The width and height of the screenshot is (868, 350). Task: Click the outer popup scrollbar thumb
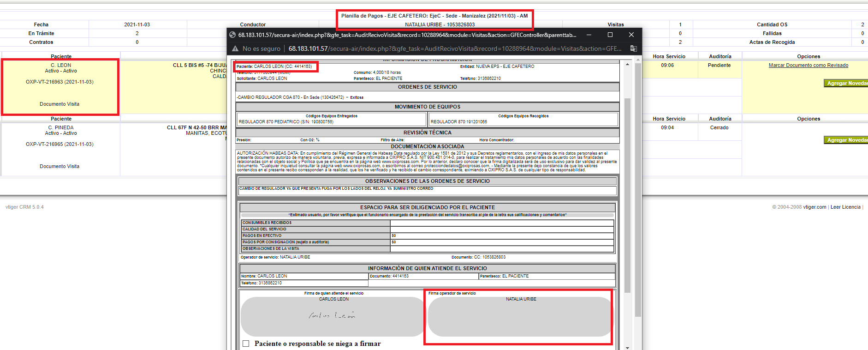pyautogui.click(x=638, y=189)
